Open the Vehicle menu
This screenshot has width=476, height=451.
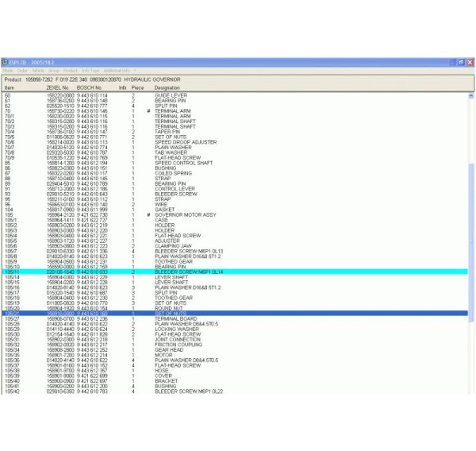(37, 71)
